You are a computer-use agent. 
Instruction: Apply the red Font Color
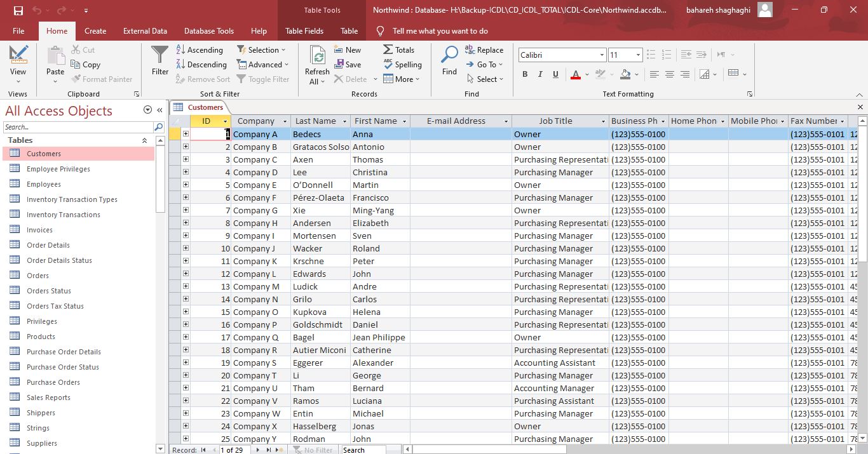click(576, 74)
